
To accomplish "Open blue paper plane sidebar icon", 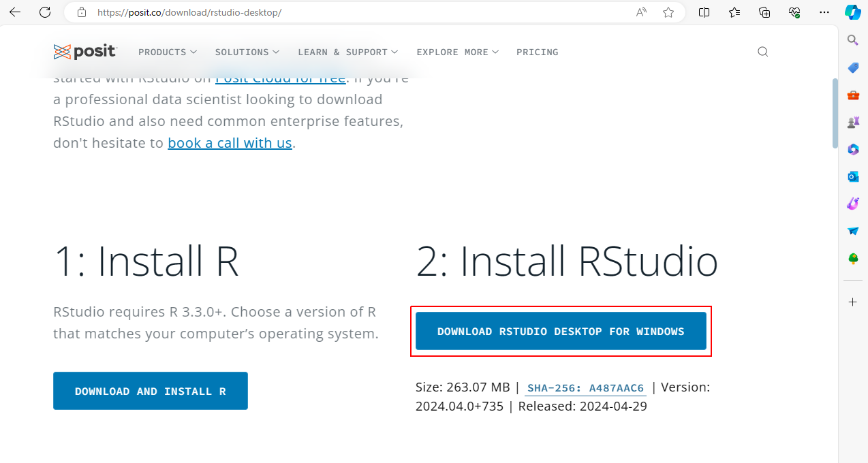I will point(853,231).
